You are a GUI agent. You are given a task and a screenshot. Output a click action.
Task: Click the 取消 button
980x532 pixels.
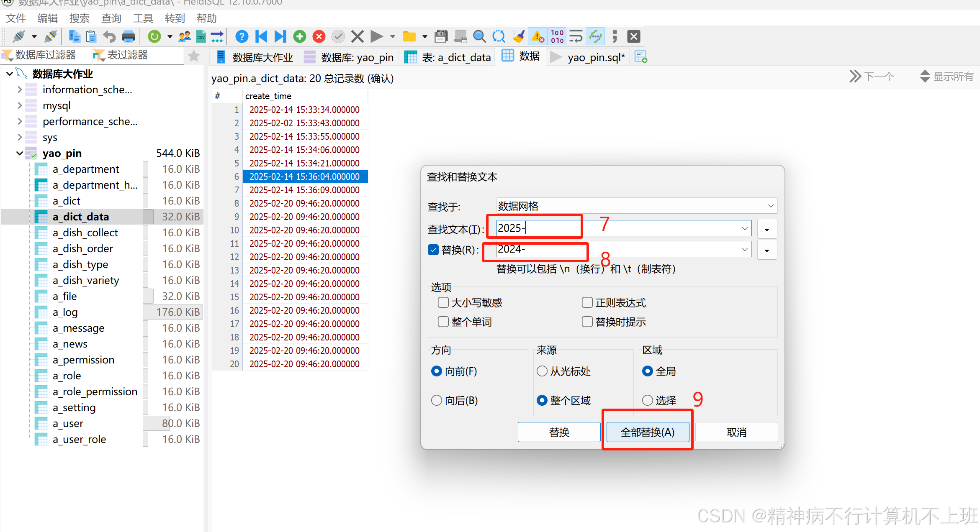(x=736, y=432)
